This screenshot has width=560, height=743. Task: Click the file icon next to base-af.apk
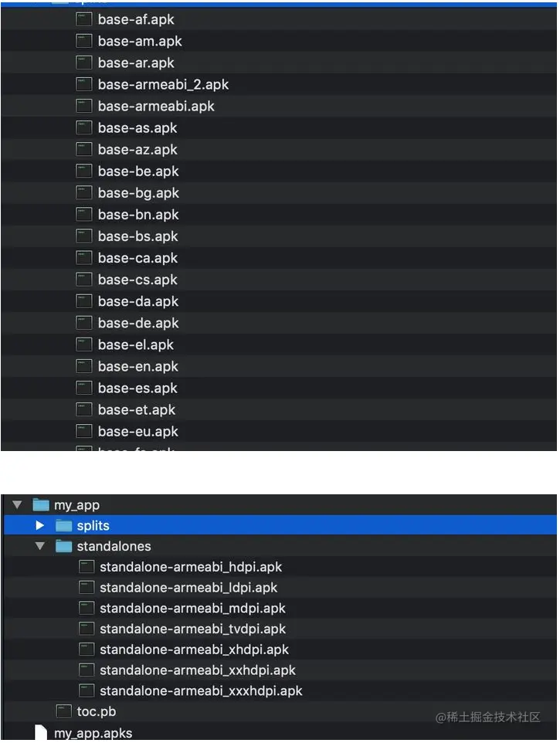click(x=83, y=19)
